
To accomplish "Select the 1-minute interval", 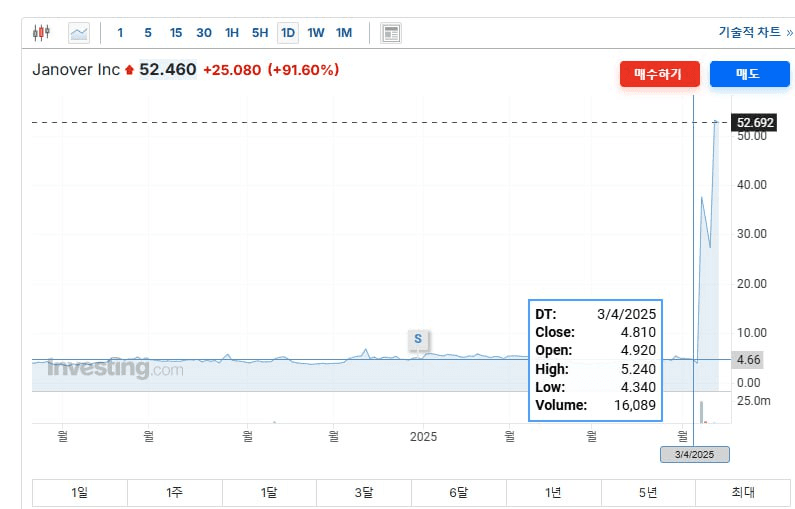I will [x=120, y=33].
